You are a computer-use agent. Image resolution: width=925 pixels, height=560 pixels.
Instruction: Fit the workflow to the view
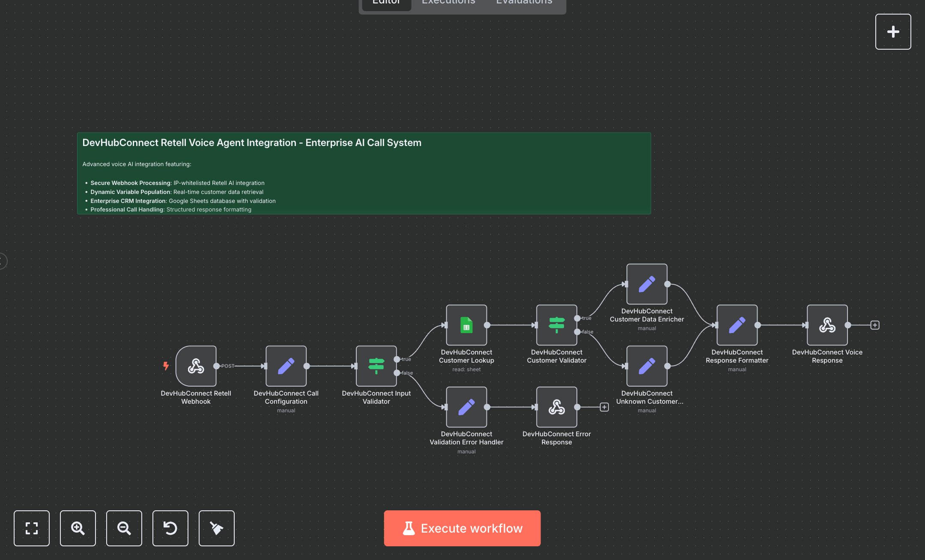(32, 528)
